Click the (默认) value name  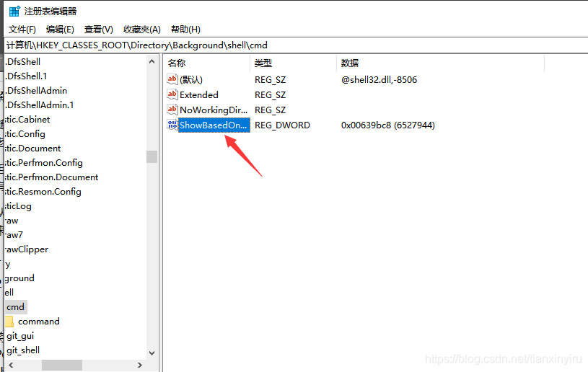pyautogui.click(x=191, y=79)
